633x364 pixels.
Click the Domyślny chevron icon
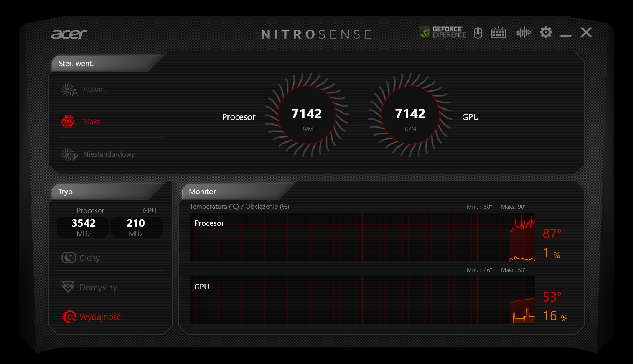pos(68,287)
